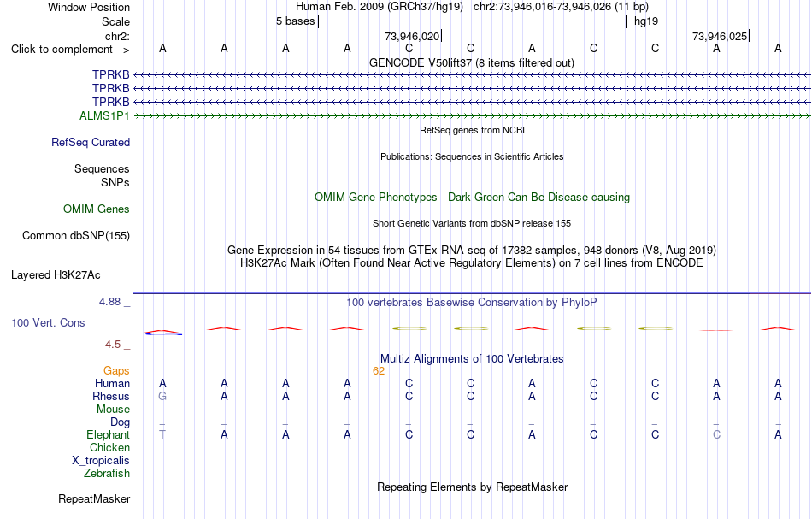Click the 73,946,025 position marker
This screenshot has width=812, height=519.
pos(721,36)
